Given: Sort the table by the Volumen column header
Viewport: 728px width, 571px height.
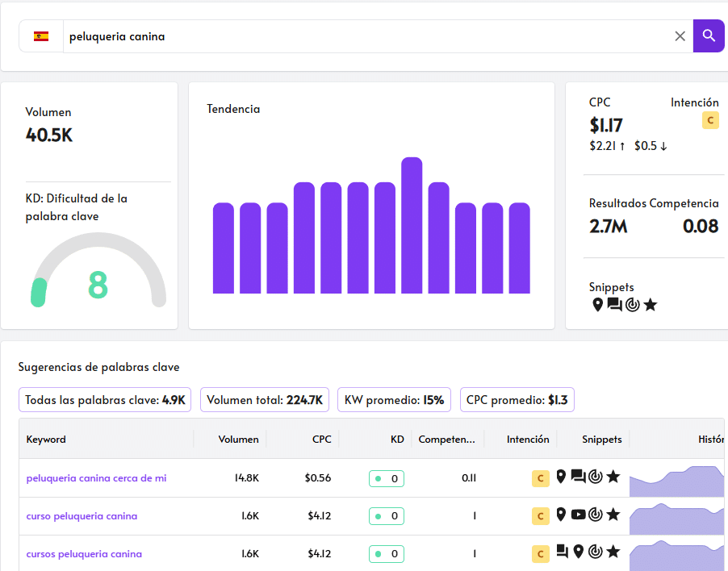Looking at the screenshot, I should pyautogui.click(x=238, y=440).
